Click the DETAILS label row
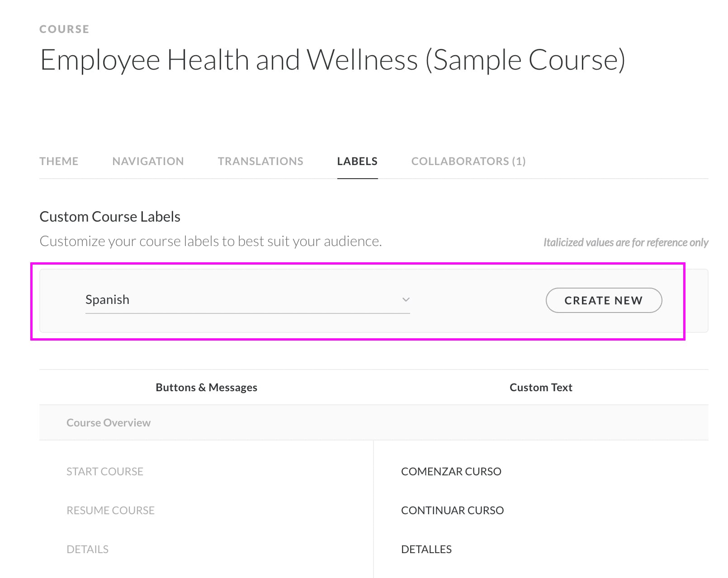Screen dimensions: 728x578 (x=87, y=549)
